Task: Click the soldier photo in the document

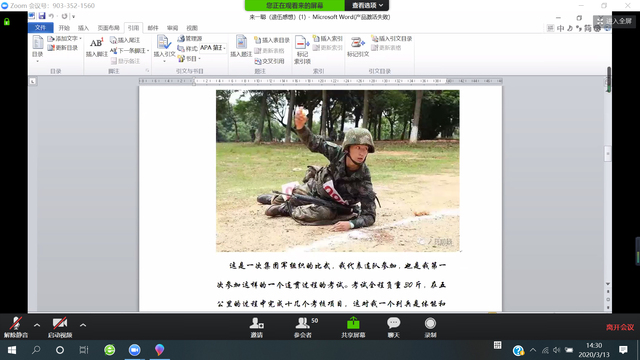Action: pos(338,171)
